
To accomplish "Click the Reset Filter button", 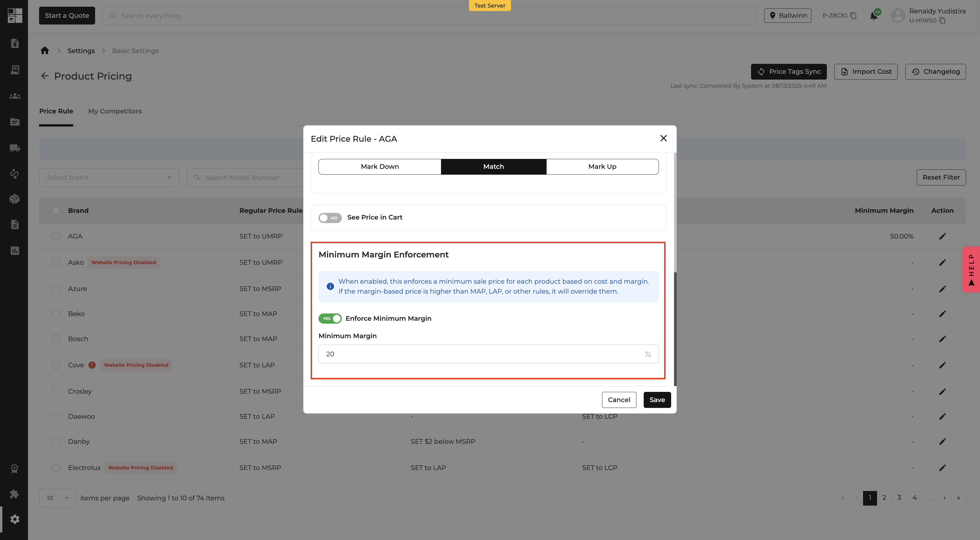I will click(x=941, y=177).
